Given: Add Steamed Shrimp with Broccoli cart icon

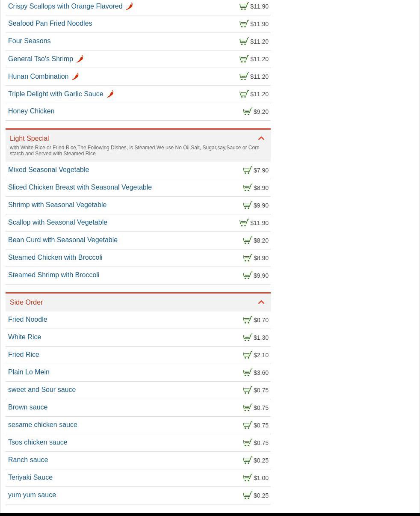Looking at the screenshot, I should pos(247,276).
